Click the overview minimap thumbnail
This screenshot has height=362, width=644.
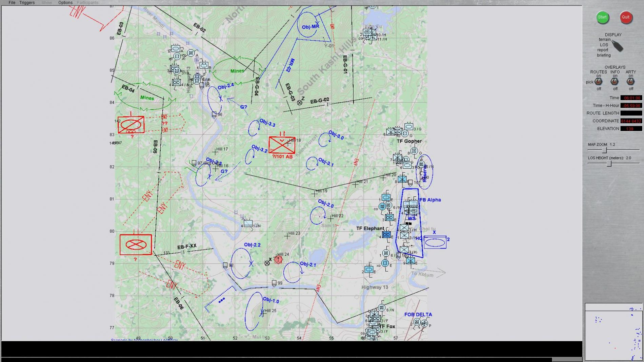613,332
